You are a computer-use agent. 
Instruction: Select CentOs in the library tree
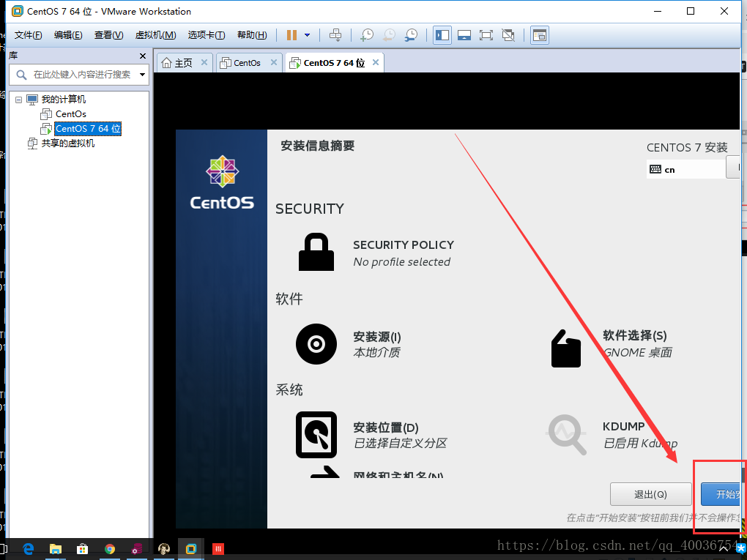click(70, 114)
